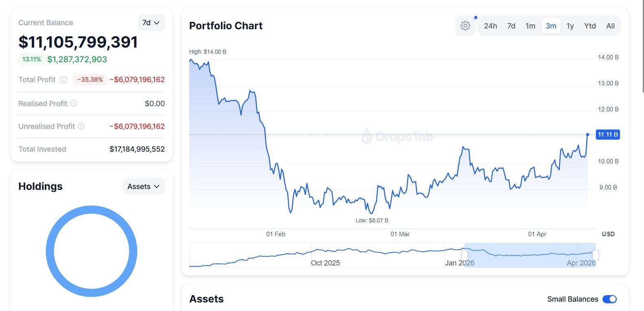
Task: Click the 11.11 B current price marker
Action: [x=607, y=135]
